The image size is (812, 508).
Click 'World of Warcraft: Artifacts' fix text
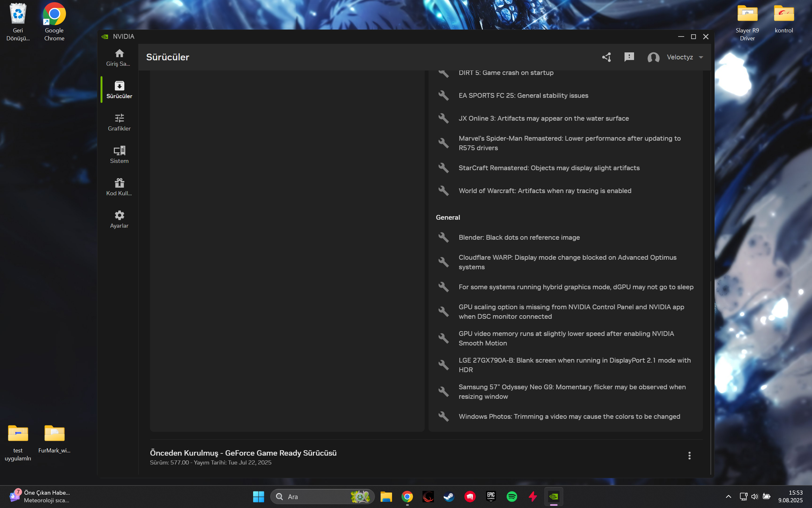click(x=545, y=191)
